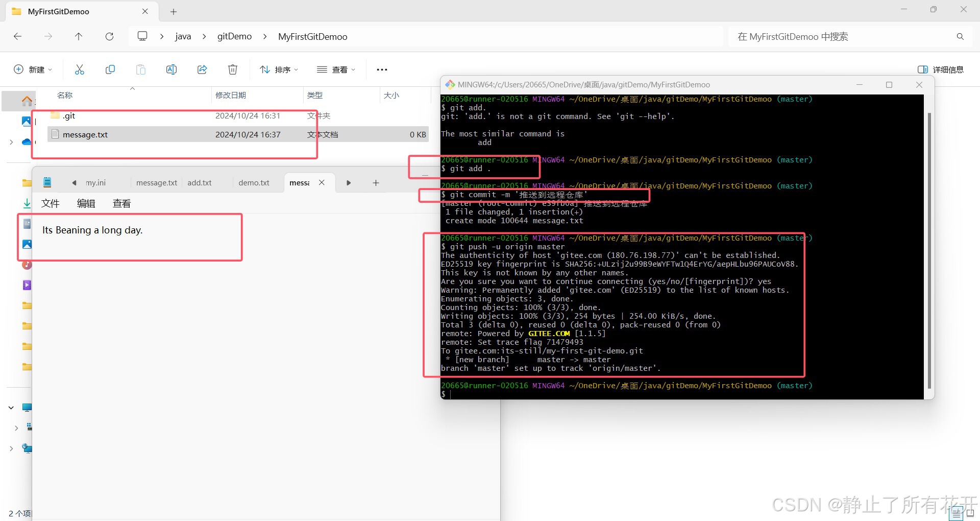Click the Git Bash terminal scrollbar
Image resolution: width=980 pixels, height=521 pixels.
pyautogui.click(x=929, y=250)
